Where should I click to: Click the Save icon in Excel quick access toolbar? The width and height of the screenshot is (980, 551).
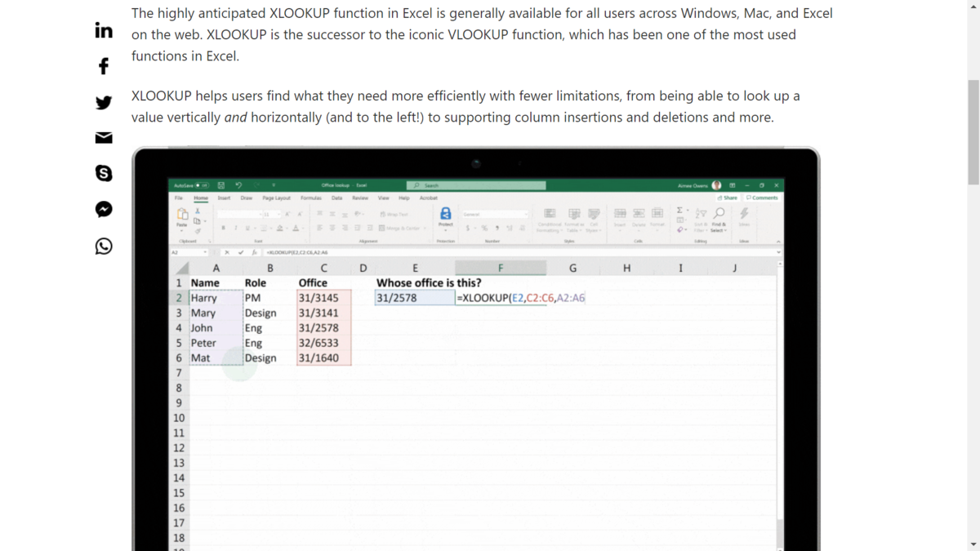point(221,185)
